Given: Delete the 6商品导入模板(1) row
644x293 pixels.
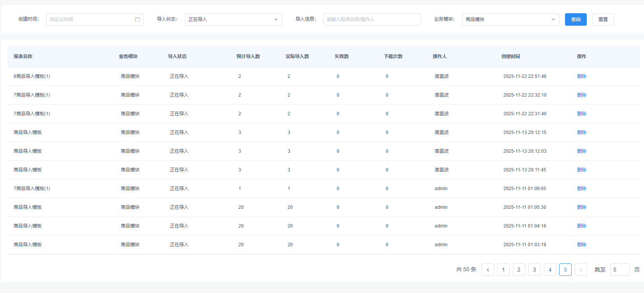Looking at the screenshot, I should (581, 76).
